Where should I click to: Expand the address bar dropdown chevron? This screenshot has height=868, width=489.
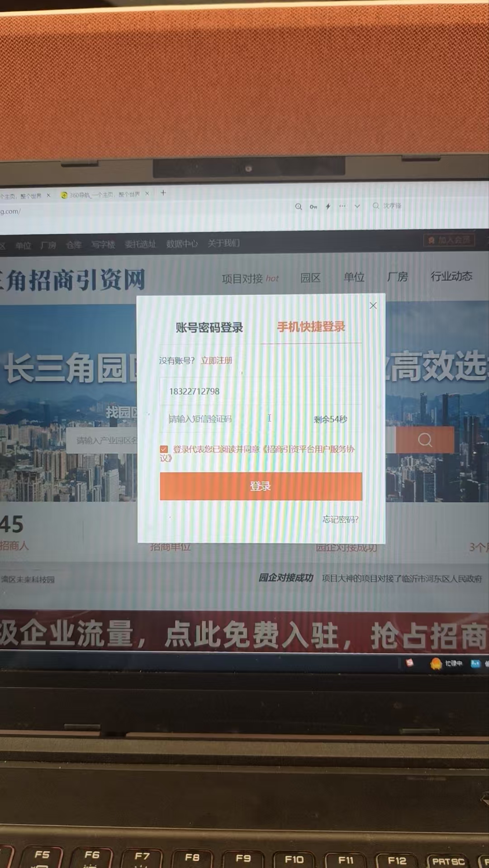pyautogui.click(x=357, y=206)
